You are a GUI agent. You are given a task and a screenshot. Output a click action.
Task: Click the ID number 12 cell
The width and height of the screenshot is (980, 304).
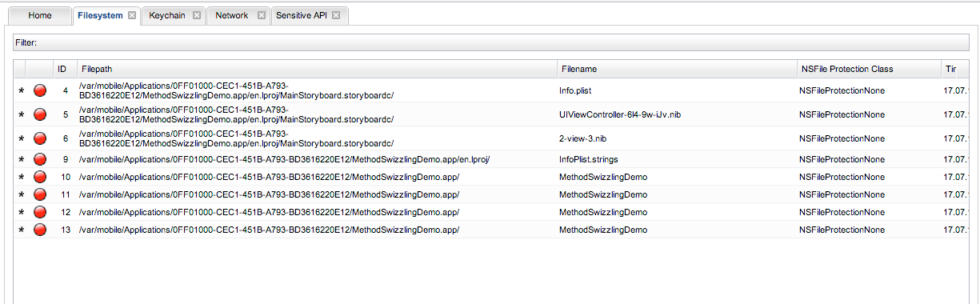pyautogui.click(x=65, y=212)
